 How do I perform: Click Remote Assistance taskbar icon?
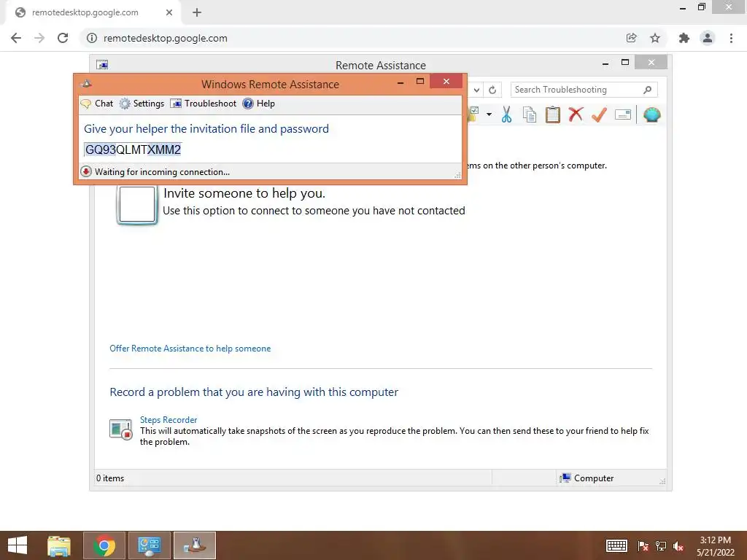(x=194, y=545)
